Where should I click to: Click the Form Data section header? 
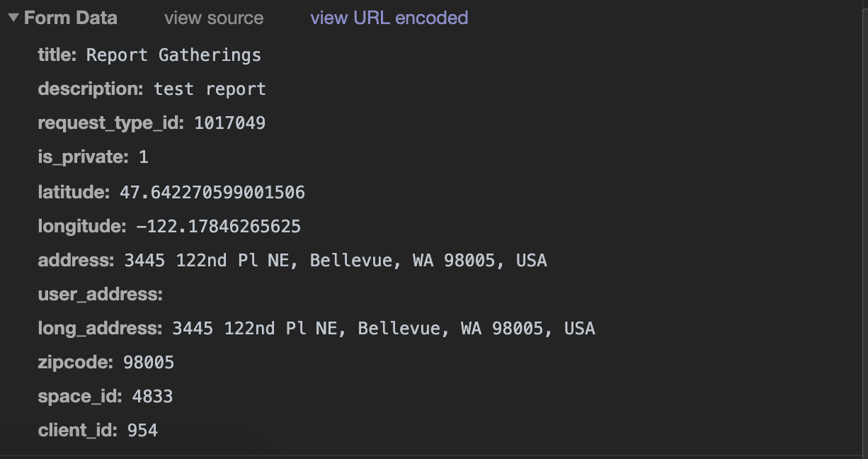click(70, 18)
